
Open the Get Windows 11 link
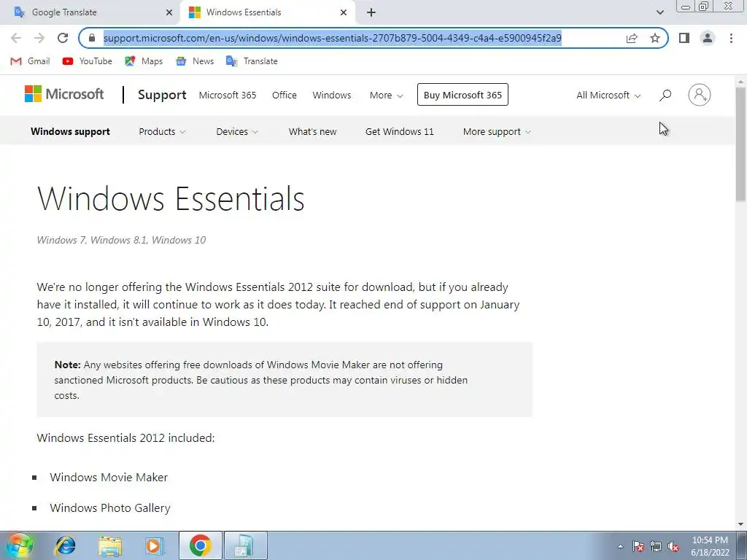(x=399, y=131)
